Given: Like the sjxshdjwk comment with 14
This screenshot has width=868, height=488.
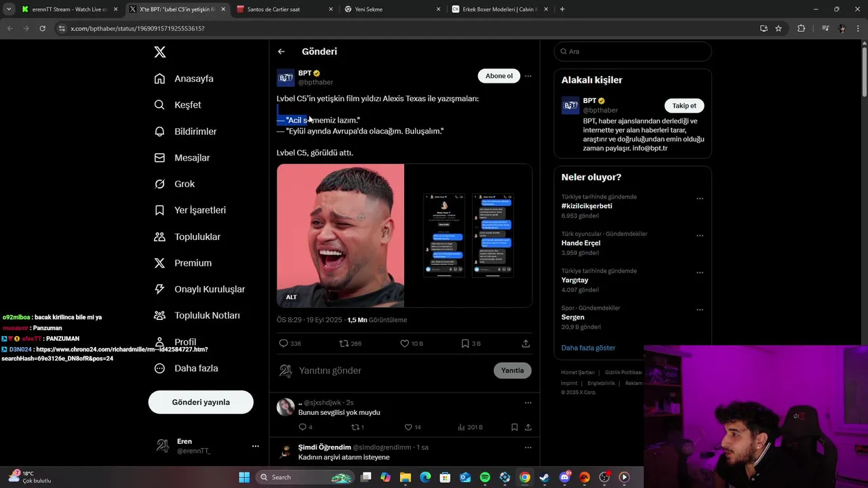Looking at the screenshot, I should [408, 427].
